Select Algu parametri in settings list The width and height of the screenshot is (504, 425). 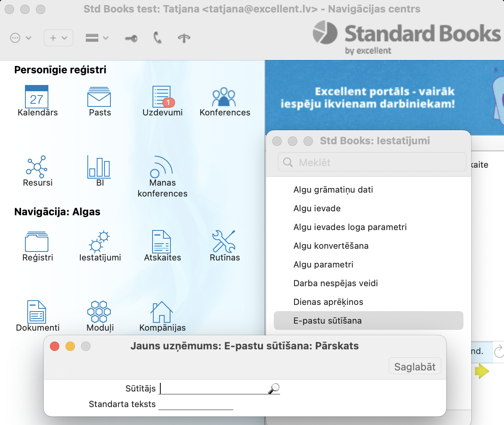click(x=323, y=264)
